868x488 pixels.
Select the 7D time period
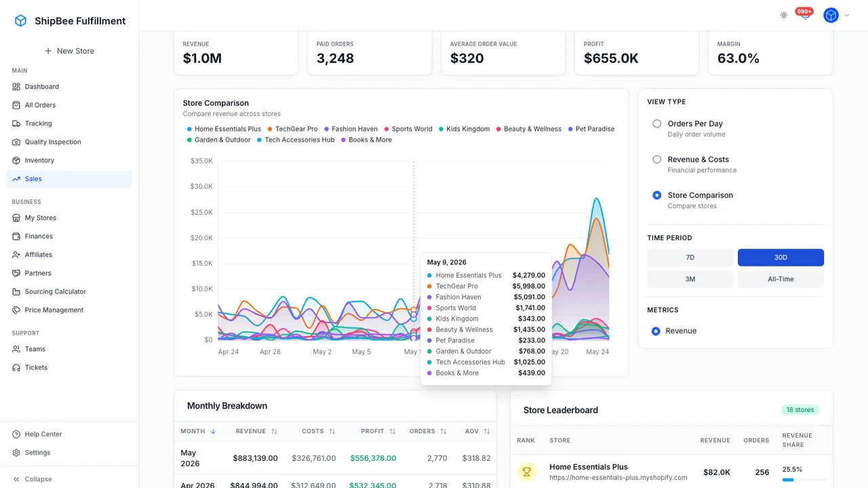(690, 258)
